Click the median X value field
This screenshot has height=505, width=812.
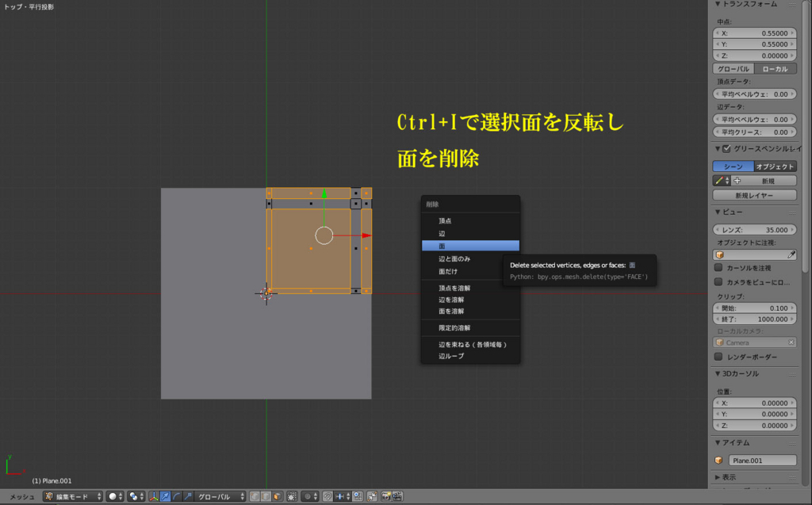[755, 33]
